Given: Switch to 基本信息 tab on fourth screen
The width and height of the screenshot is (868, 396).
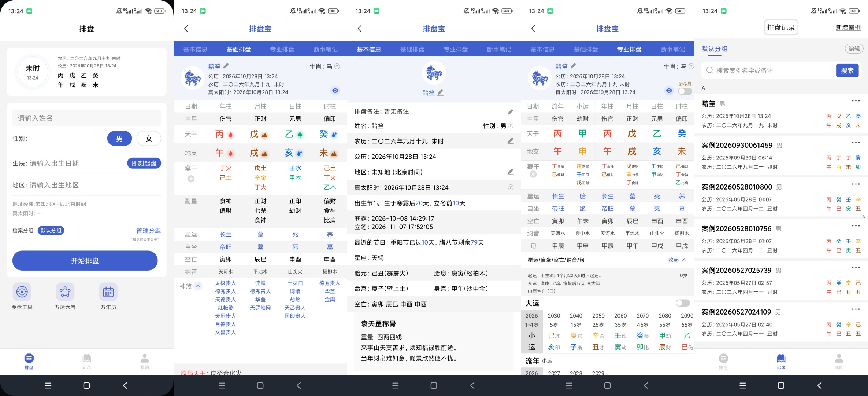Looking at the screenshot, I should [x=542, y=49].
